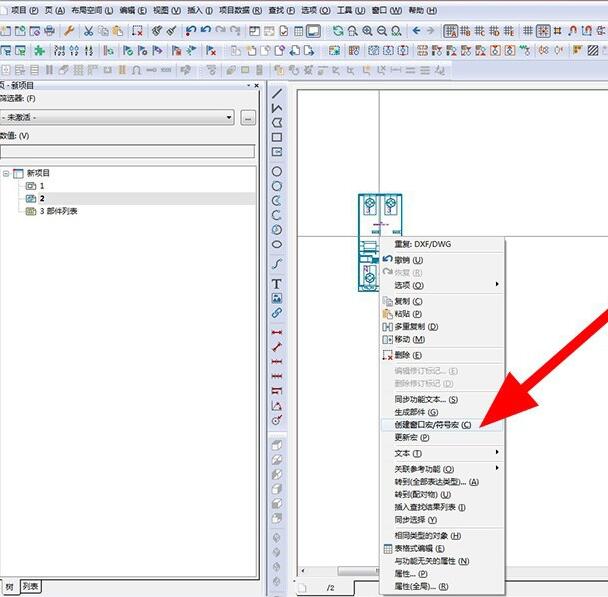
Task: Collapse the 新项目 tree node
Action: click(x=6, y=173)
